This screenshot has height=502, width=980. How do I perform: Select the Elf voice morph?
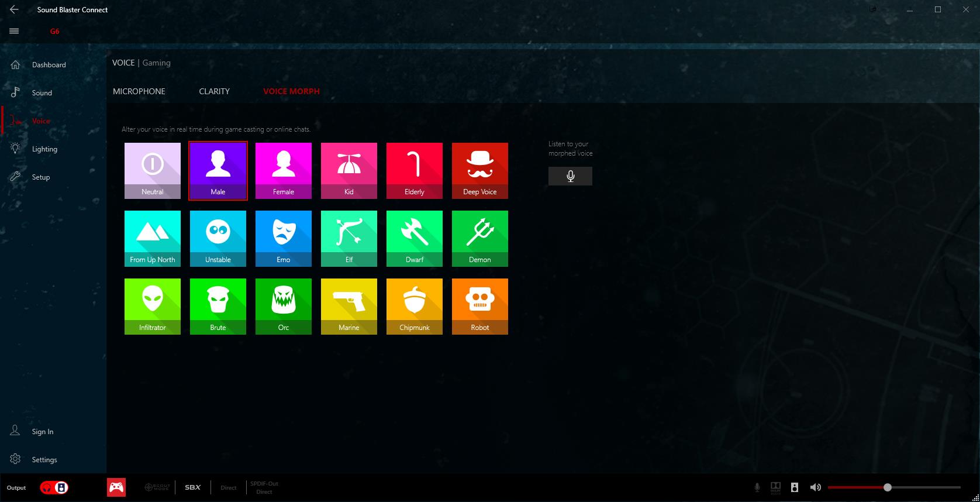pyautogui.click(x=348, y=238)
